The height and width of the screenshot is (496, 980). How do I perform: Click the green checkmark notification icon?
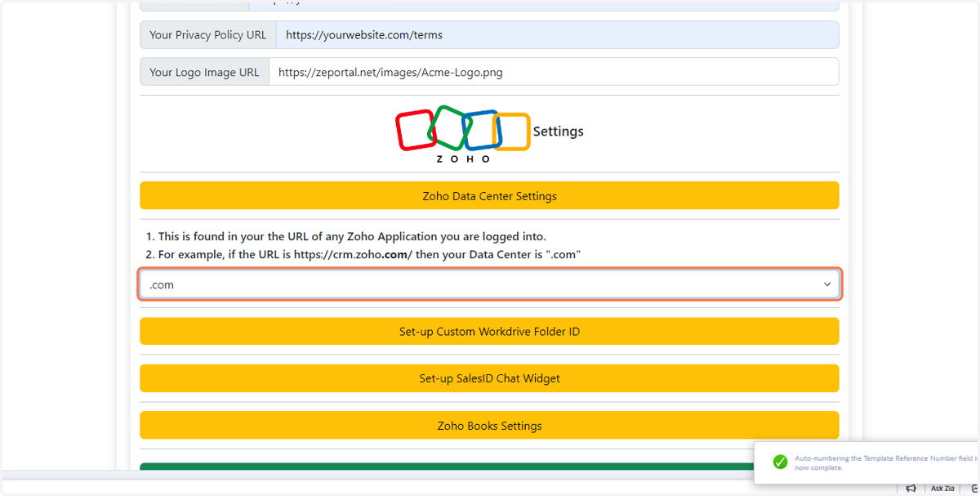780,462
